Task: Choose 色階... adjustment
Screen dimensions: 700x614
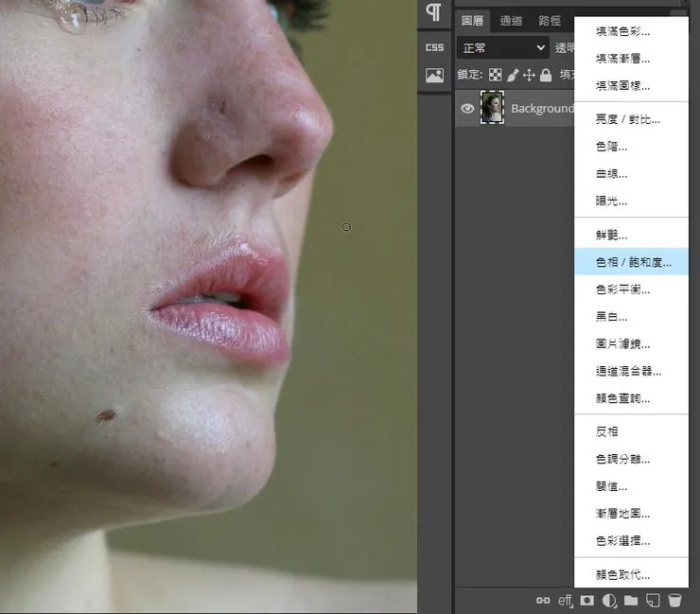Action: (x=631, y=147)
